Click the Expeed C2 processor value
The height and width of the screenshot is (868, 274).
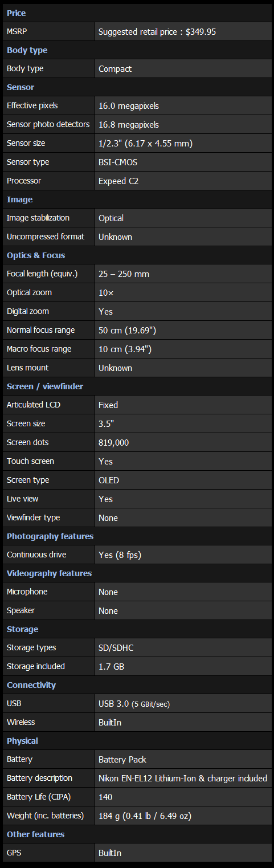click(118, 181)
